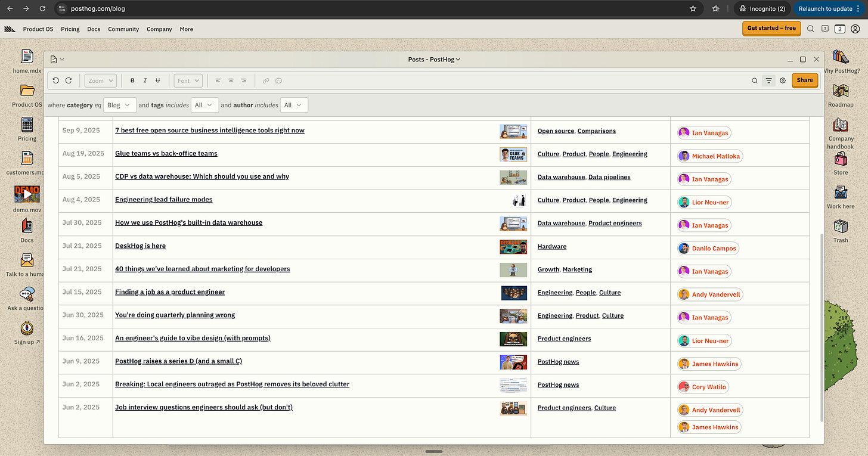868x456 pixels.
Task: Click the help question icon in site header
Action: click(825, 29)
